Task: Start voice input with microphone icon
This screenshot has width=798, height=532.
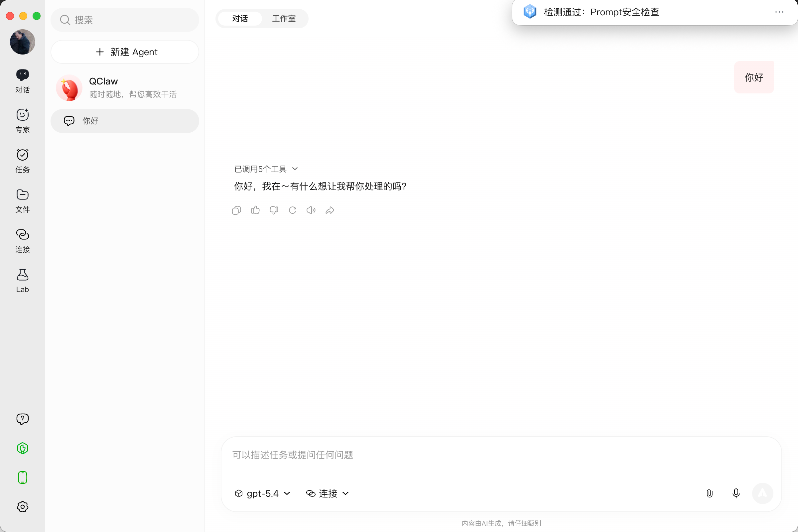Action: [736, 493]
